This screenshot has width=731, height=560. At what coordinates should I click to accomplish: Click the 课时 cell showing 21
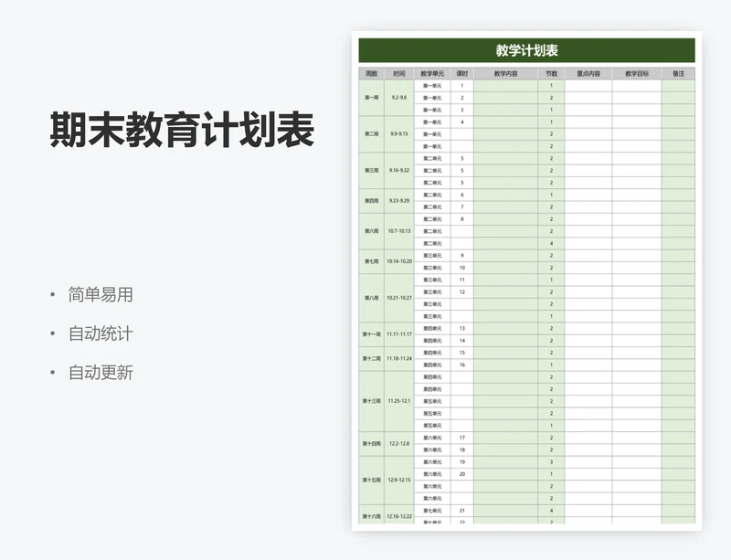pos(462,511)
